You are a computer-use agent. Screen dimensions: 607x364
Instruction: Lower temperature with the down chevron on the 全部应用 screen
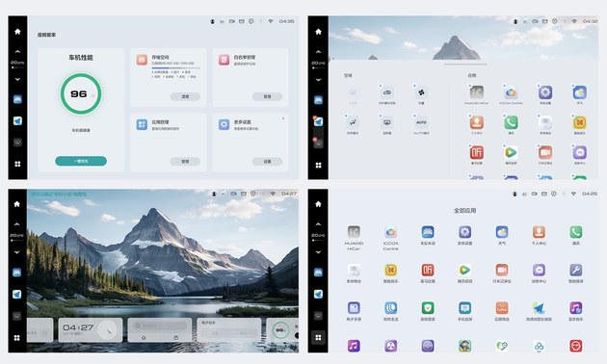pos(318,252)
